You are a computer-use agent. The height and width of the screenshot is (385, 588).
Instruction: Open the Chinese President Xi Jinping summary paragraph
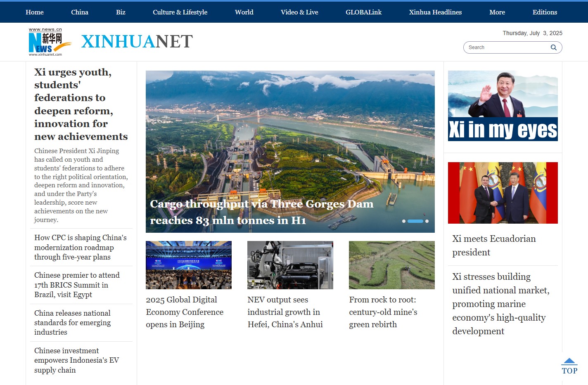click(81, 185)
